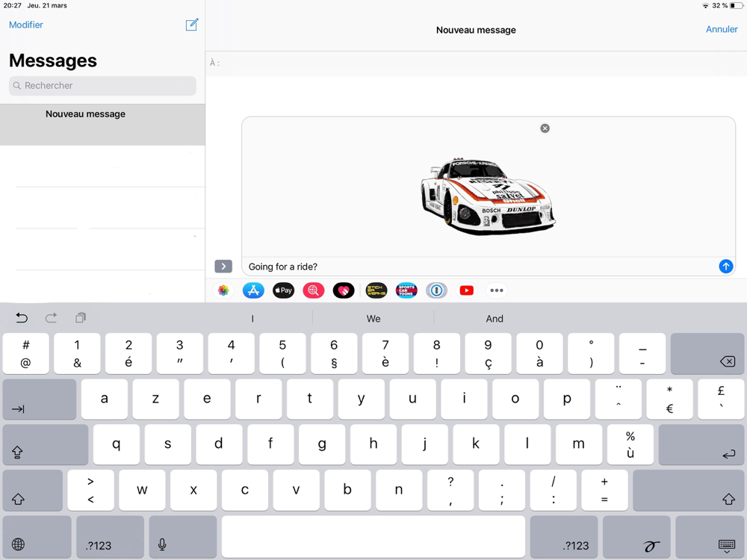This screenshot has height=560, width=747.
Task: Tap the paste clipboard icon
Action: coord(81,317)
